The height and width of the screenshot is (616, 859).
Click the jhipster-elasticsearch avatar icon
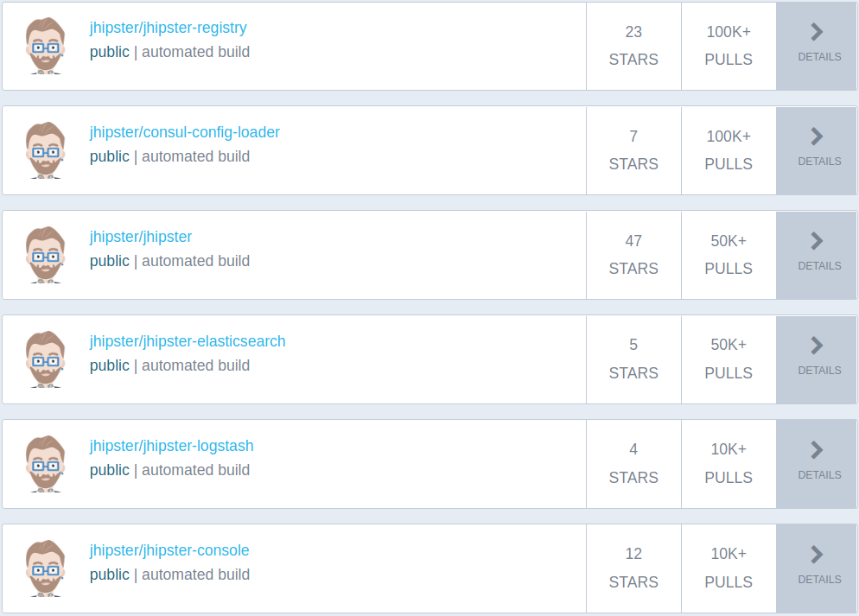[x=45, y=359]
